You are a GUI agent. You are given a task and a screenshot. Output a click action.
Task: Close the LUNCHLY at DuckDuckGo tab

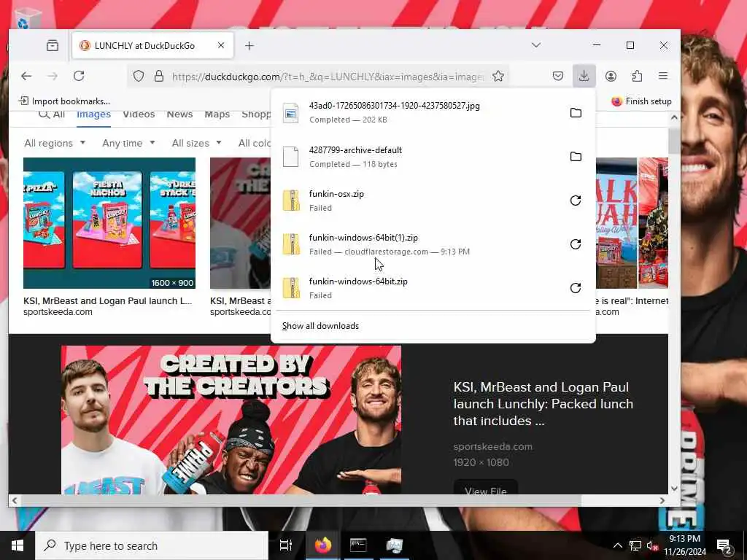[x=221, y=46]
